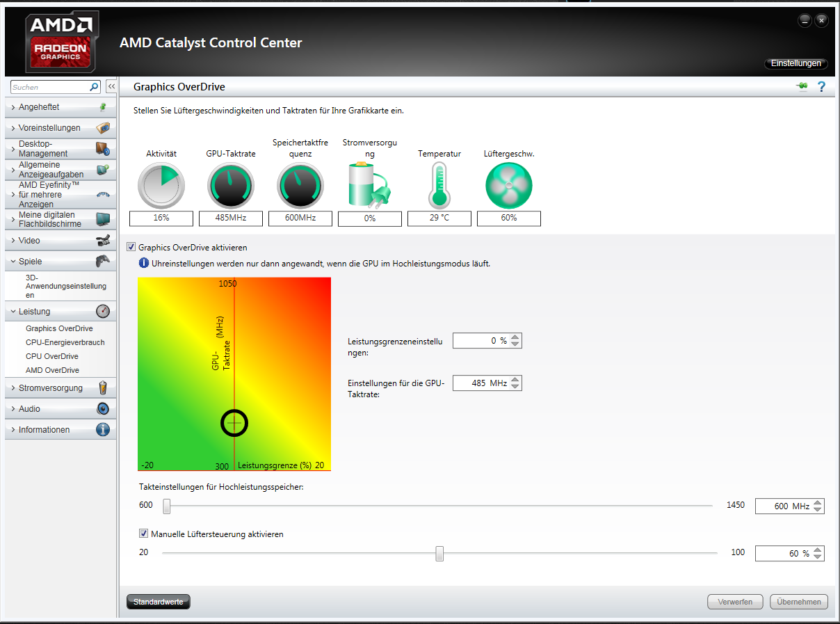Click the Voreinstellungen presets icon
840x624 pixels.
click(103, 128)
